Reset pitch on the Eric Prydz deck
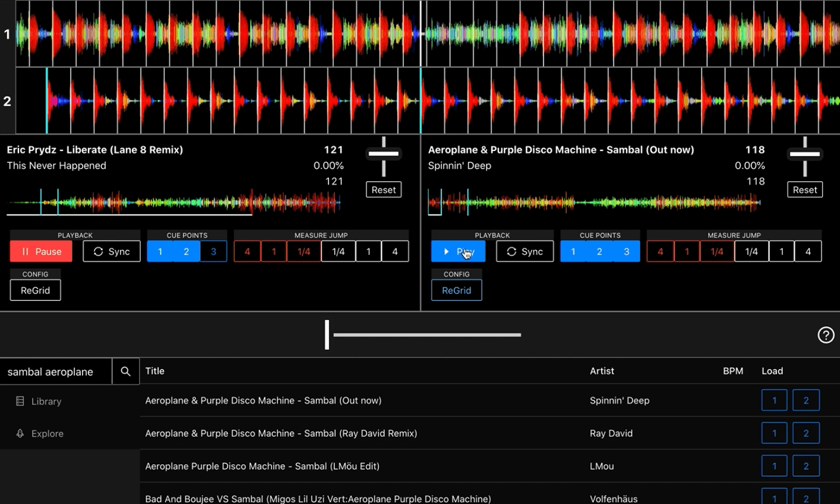 click(x=383, y=189)
